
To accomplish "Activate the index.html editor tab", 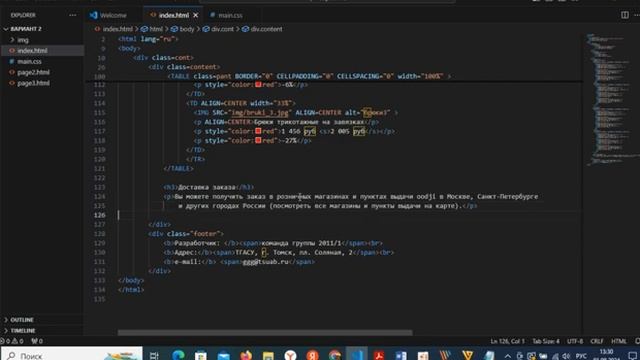I will point(174,15).
